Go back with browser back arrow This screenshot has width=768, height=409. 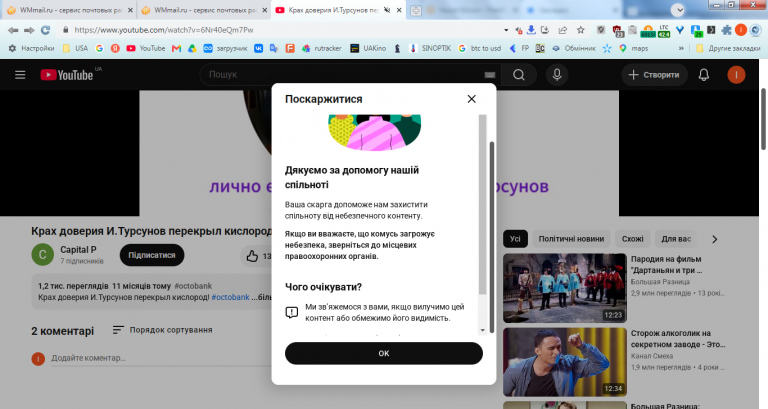13,30
